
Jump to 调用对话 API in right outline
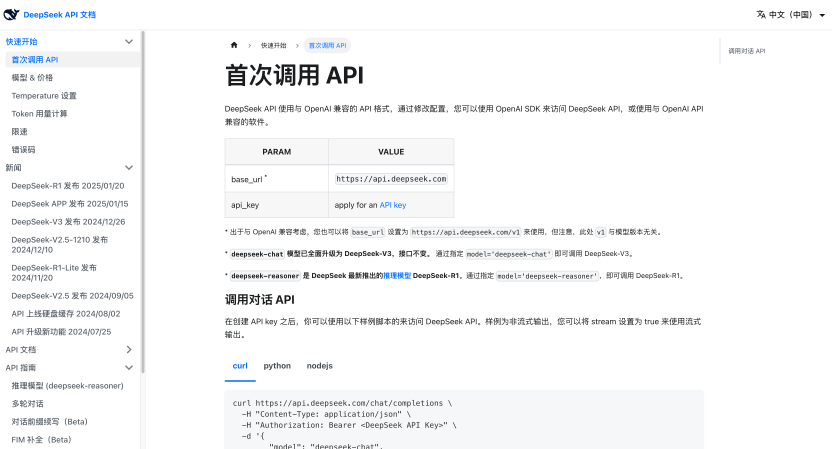pyautogui.click(x=746, y=50)
